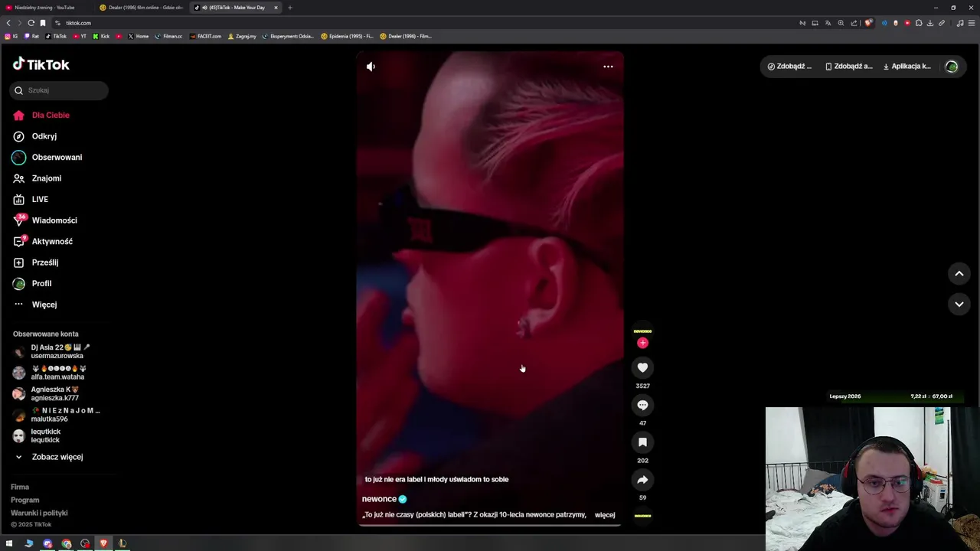Focus the Szukaj search field
The image size is (980, 551).
[x=59, y=90]
